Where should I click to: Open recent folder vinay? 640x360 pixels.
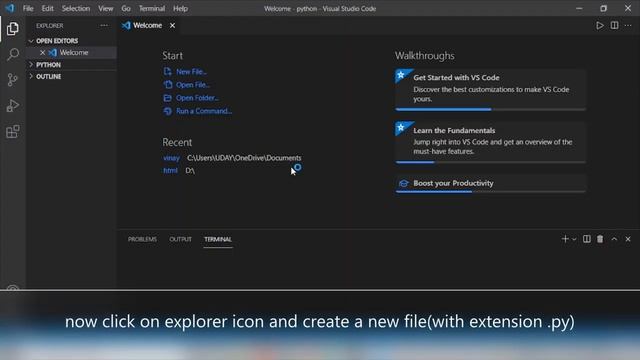coord(171,158)
